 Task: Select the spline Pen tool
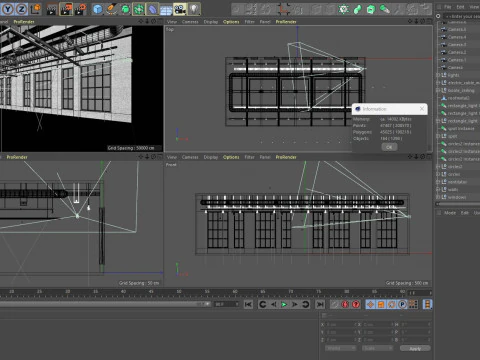(111, 9)
